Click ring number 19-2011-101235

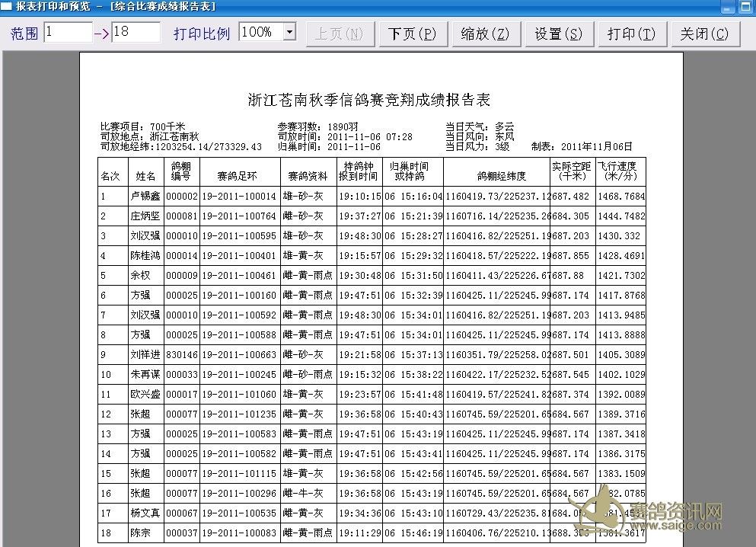[x=239, y=414]
